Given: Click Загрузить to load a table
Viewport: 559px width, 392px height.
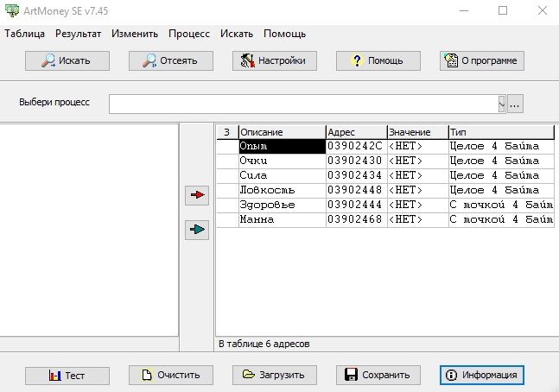Looking at the screenshot, I should click(275, 376).
